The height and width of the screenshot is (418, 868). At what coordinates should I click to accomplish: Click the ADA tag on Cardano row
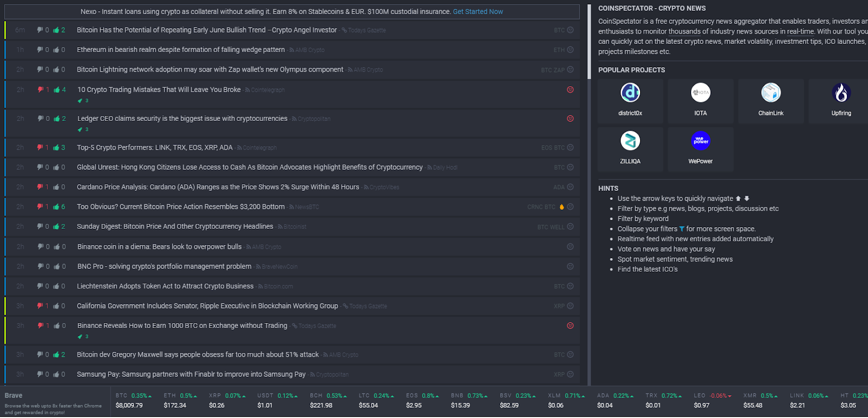[x=559, y=188]
